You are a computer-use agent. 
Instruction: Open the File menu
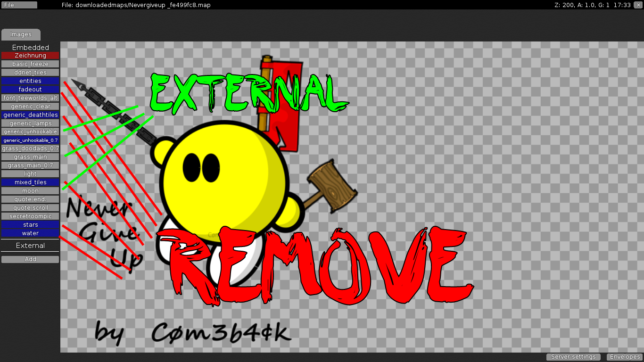(19, 5)
